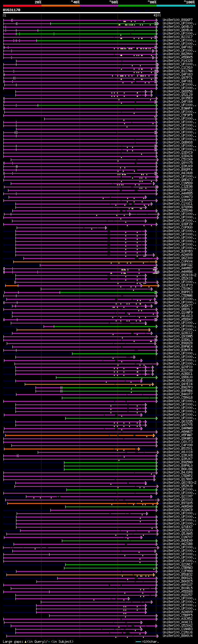Open hit UniRef100_Q6VBJ4
This screenshot has height=644, width=198.
tap(178, 30)
